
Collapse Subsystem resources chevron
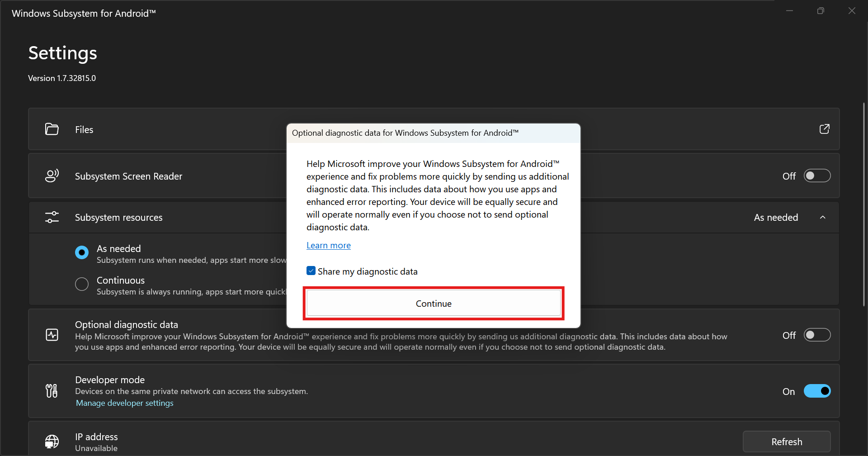coord(823,218)
